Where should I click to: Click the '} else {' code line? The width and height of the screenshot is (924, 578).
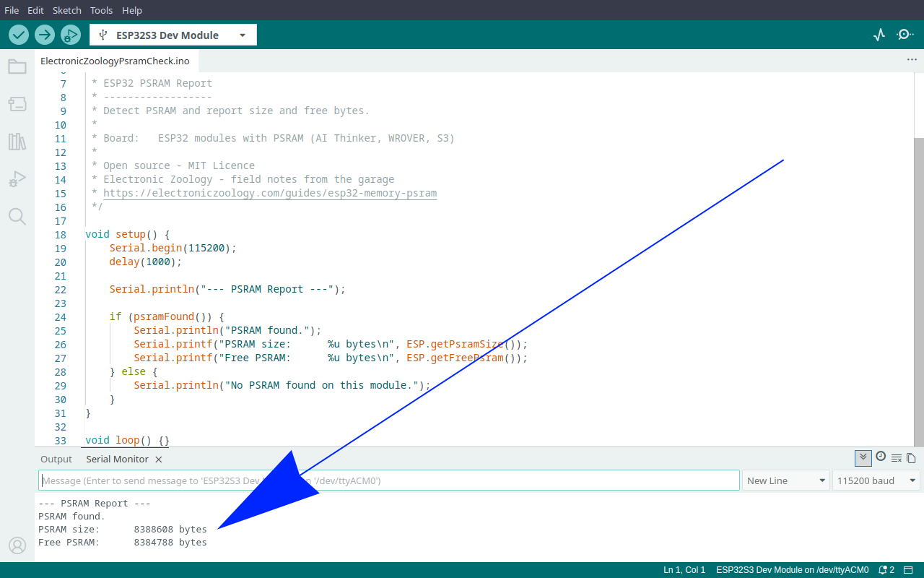coord(134,372)
